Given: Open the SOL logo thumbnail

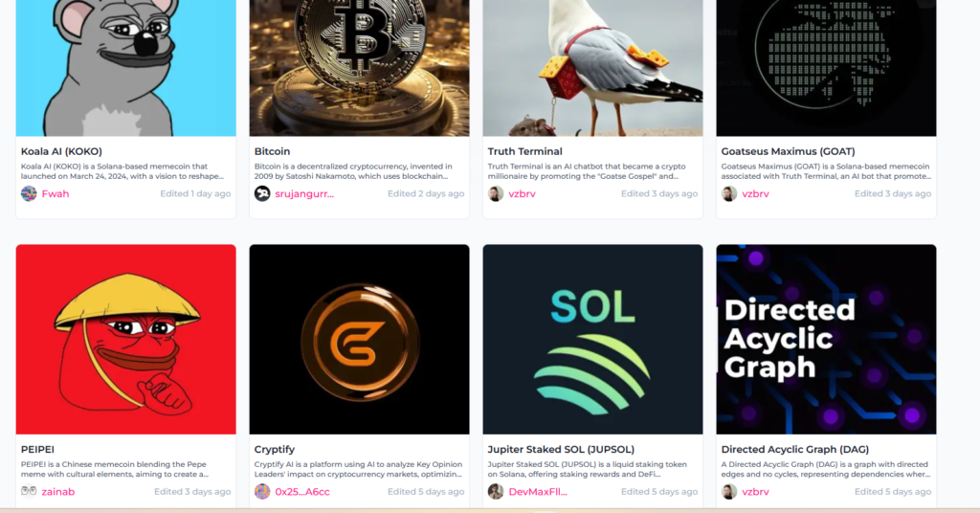Looking at the screenshot, I should [592, 340].
